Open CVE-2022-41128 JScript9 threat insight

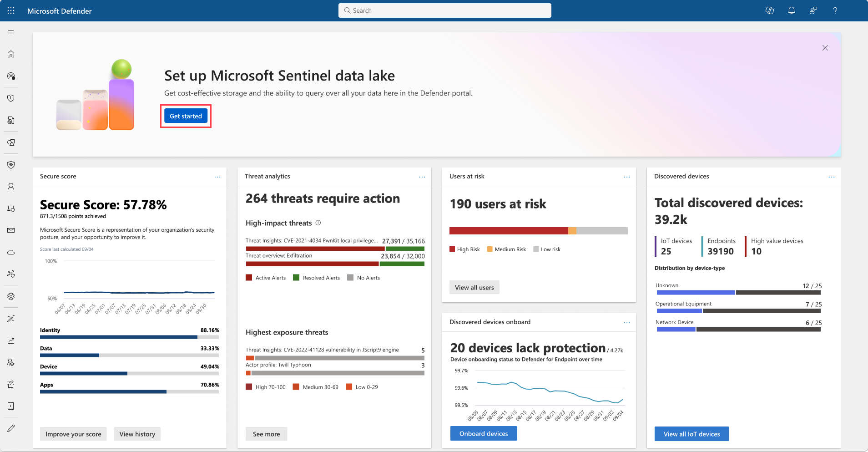click(x=322, y=350)
